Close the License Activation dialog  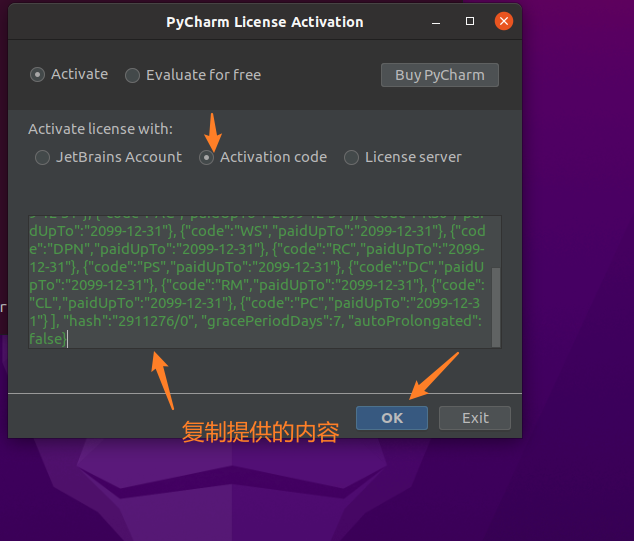click(x=504, y=21)
